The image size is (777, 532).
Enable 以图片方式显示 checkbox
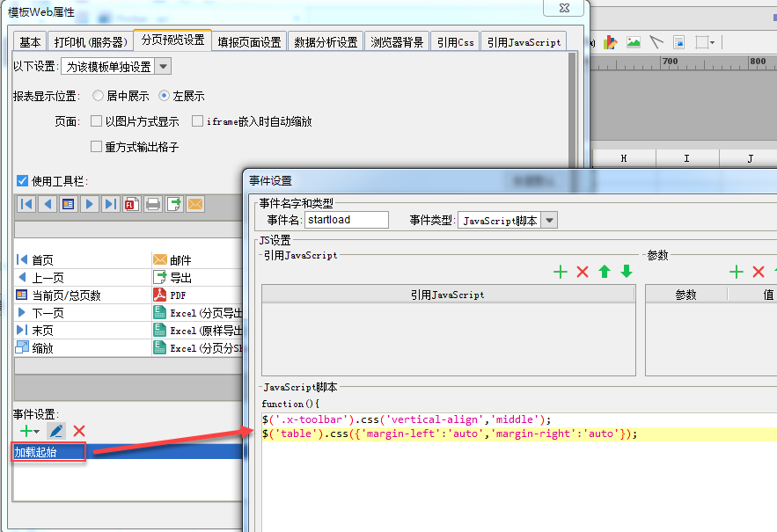(x=97, y=120)
